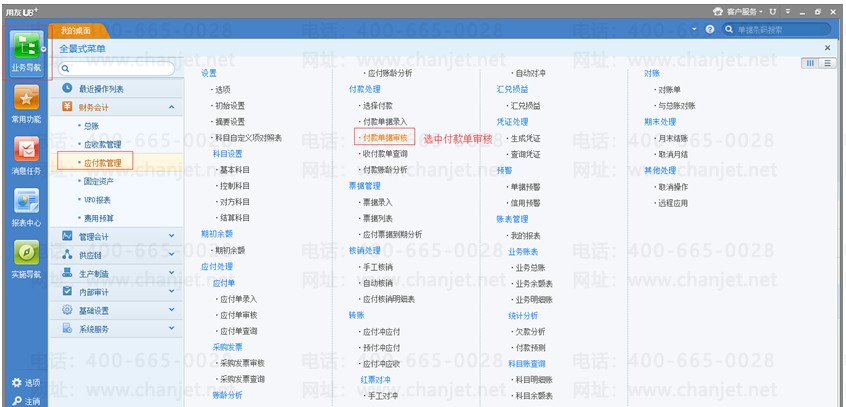Click the magnifier icon in 单据条码搜索
The image size is (846, 407).
tap(729, 30)
